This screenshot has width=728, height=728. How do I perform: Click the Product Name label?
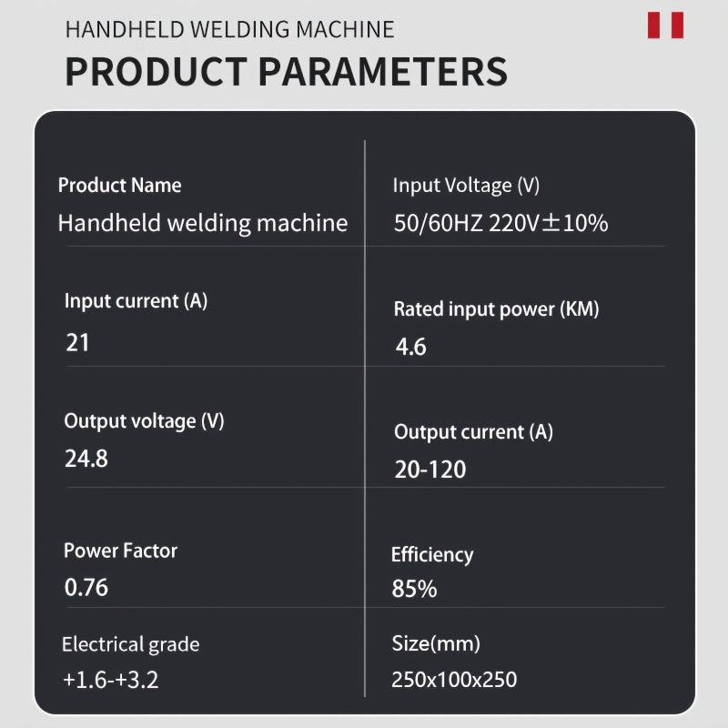[119, 186]
